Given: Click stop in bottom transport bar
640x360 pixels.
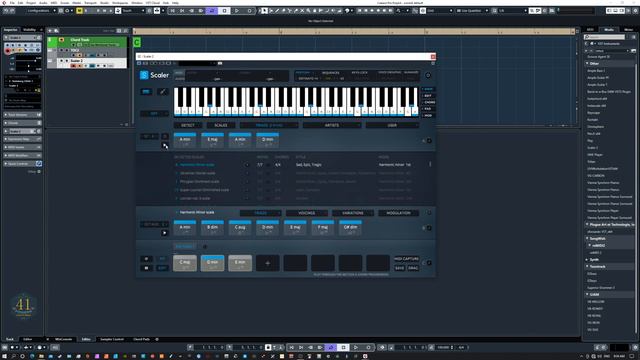Looking at the screenshot, I should tap(343, 347).
